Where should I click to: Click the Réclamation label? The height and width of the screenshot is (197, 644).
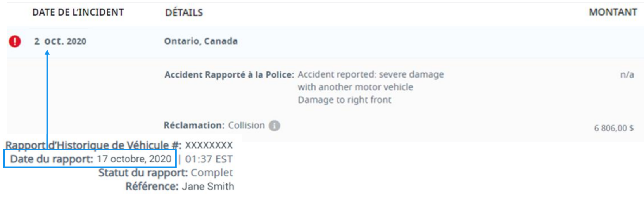(x=194, y=126)
